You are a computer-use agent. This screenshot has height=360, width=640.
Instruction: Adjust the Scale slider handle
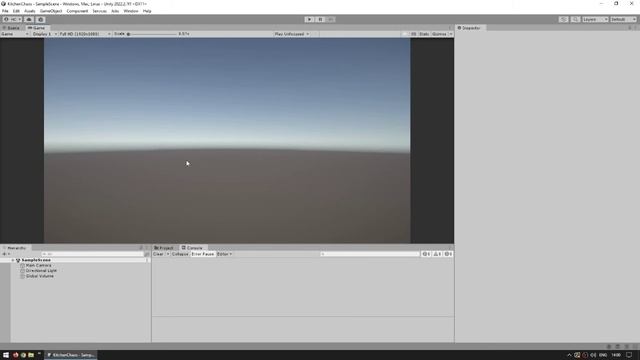pos(129,34)
